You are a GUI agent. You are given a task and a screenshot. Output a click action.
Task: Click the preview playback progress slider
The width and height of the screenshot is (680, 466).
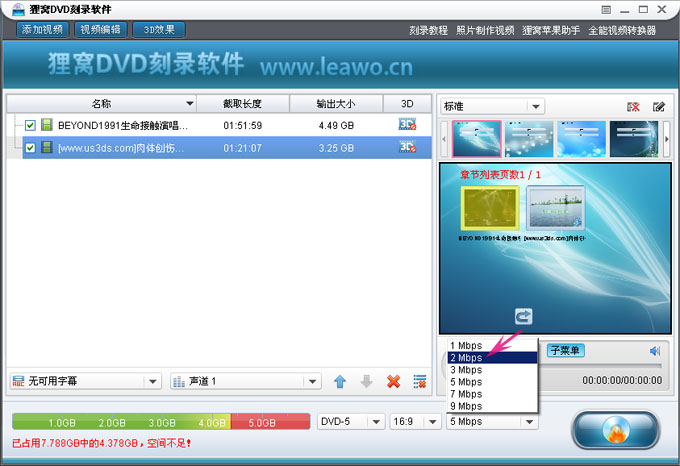[602, 366]
